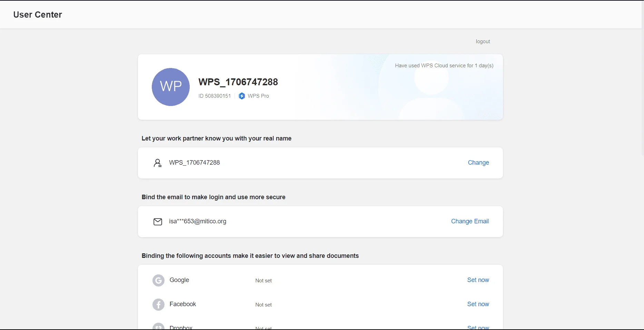Click the Google account label
Viewport: 644px width, 330px height.
point(179,280)
